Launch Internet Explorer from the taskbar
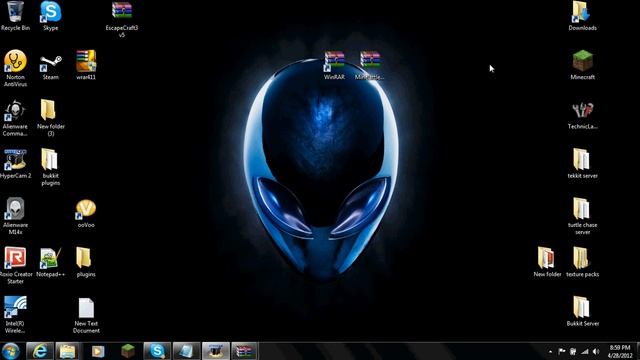This screenshot has height=360, width=640. click(40, 351)
